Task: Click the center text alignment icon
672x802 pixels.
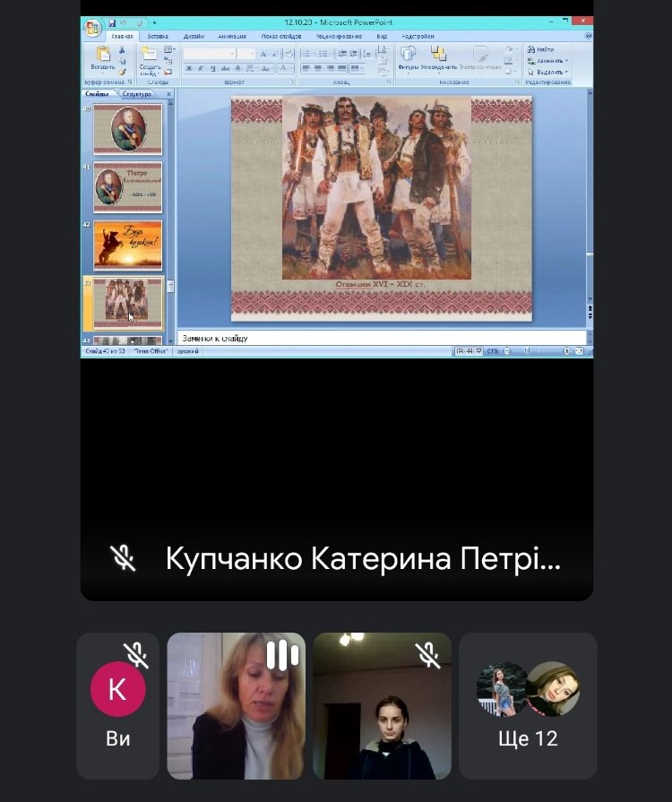Action: pos(318,68)
